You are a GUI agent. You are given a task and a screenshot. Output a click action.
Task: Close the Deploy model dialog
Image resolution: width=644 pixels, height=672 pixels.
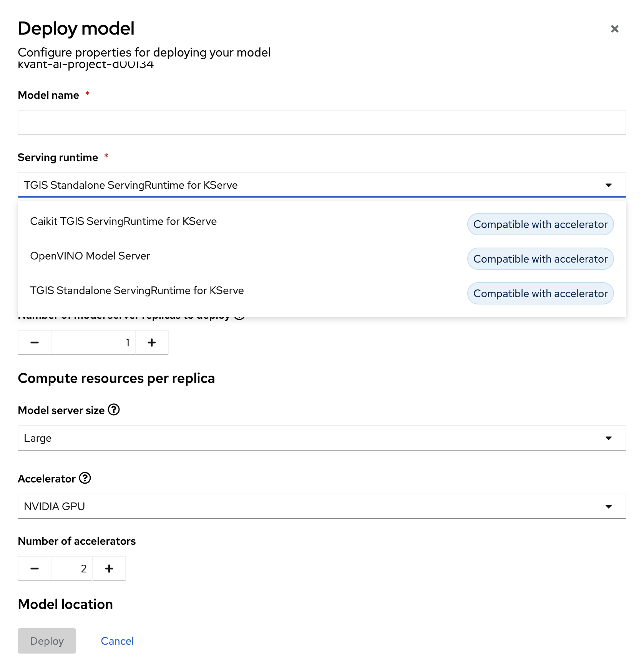click(614, 28)
